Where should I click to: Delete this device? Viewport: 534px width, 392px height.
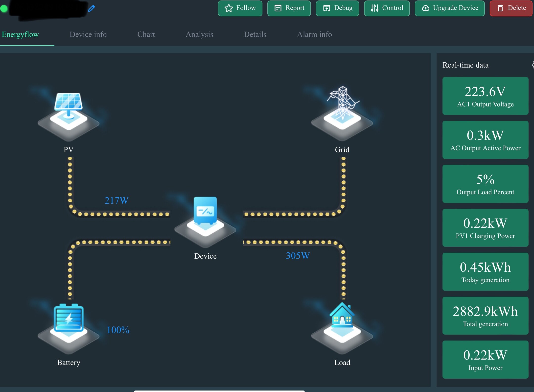click(511, 8)
